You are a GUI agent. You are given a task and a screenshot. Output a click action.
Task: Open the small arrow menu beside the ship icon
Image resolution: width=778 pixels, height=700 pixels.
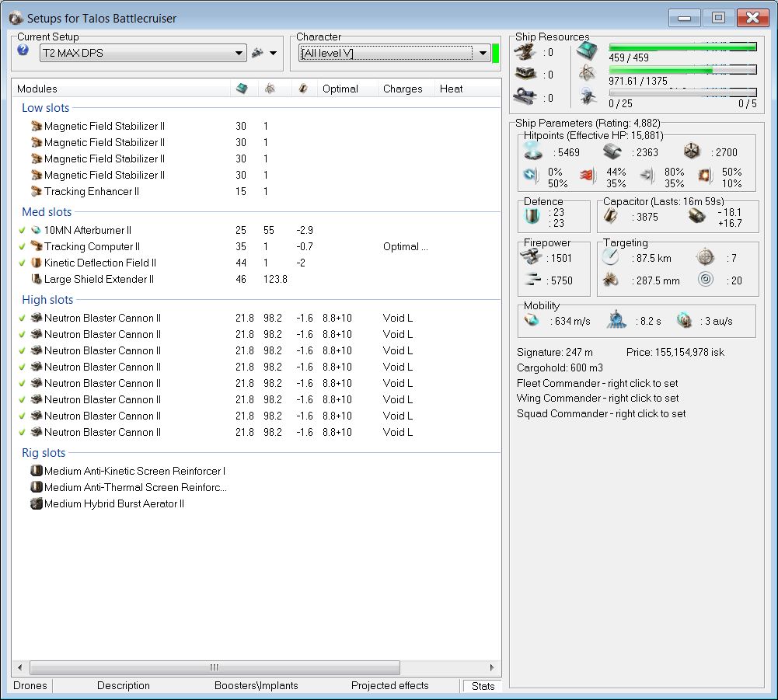click(273, 53)
